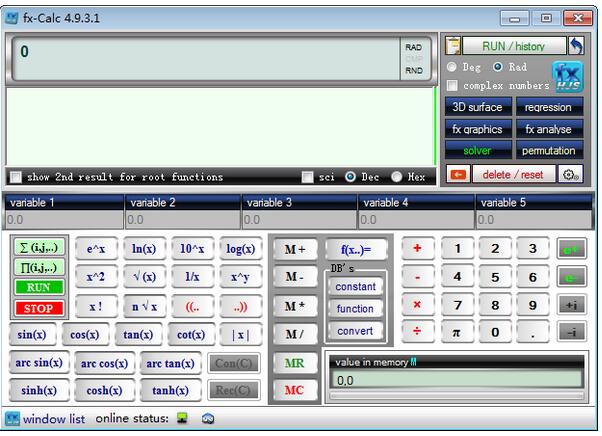The height and width of the screenshot is (436, 602).
Task: Click the main expression display field
Action: (207, 59)
